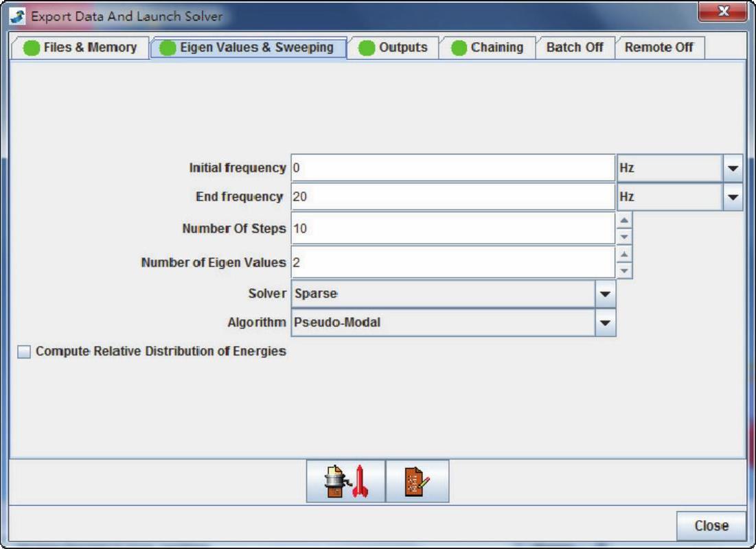Open the End frequency unit dropdown
The image size is (756, 549).
(733, 197)
